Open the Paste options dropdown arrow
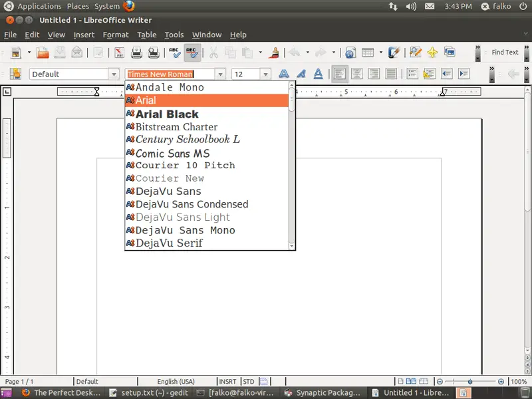The image size is (532, 399). 260,53
